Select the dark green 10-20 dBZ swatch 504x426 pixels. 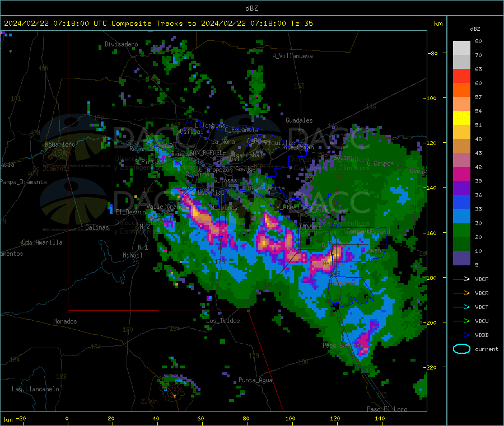pos(461,244)
